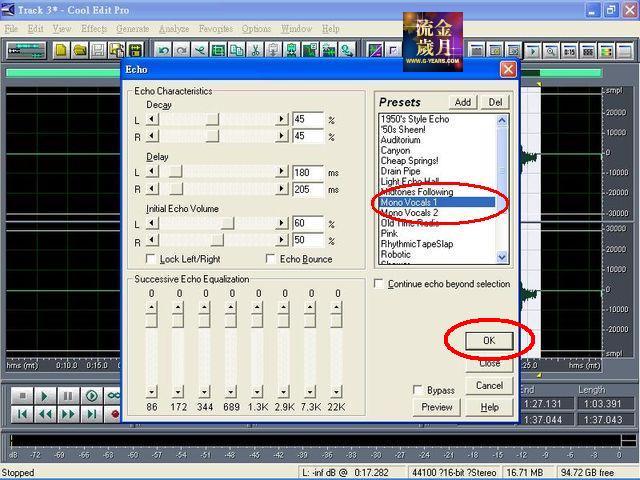640x480 pixels.
Task: Click the Cut scissors toolbar icon
Action: pos(255,51)
